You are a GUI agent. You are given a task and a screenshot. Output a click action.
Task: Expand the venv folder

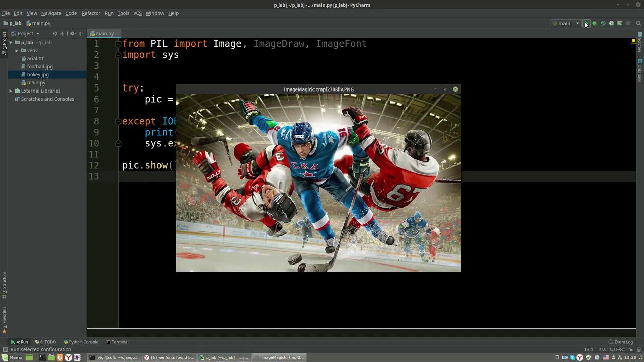point(17,51)
